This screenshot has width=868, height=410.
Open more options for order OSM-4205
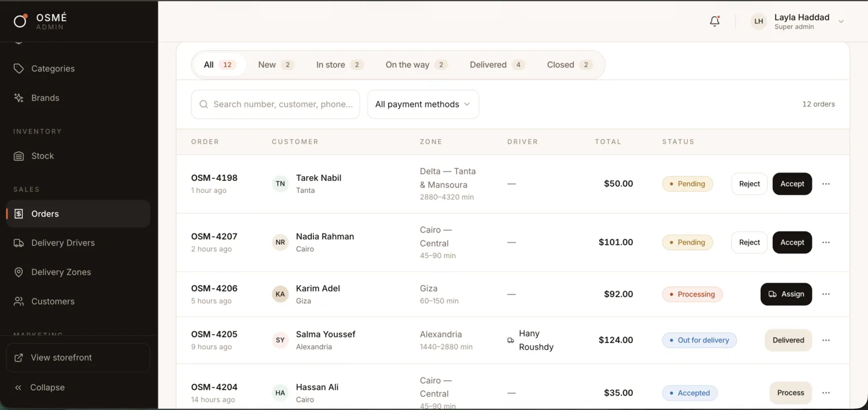click(x=826, y=340)
